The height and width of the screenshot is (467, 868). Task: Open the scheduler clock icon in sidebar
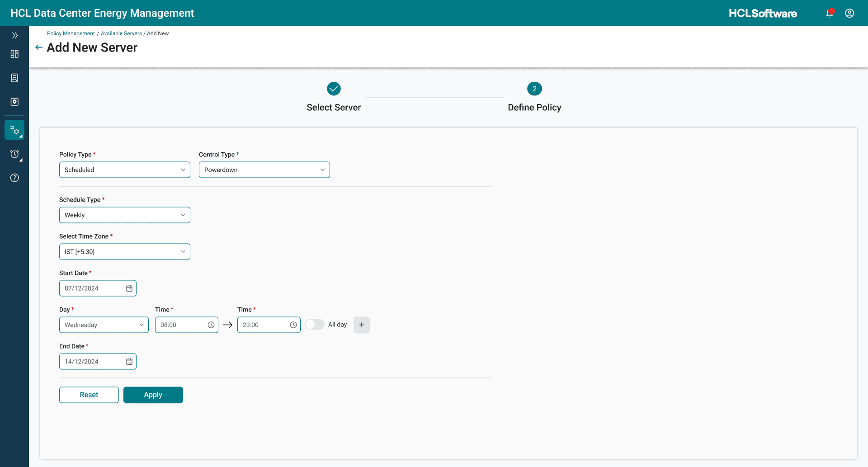14,154
